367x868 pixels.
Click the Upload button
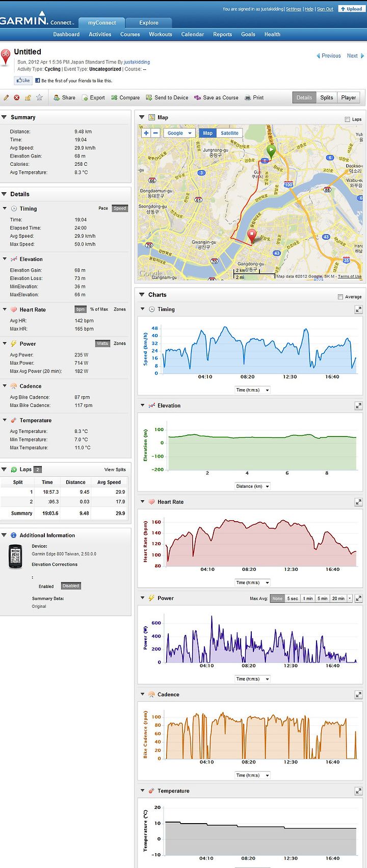(351, 9)
